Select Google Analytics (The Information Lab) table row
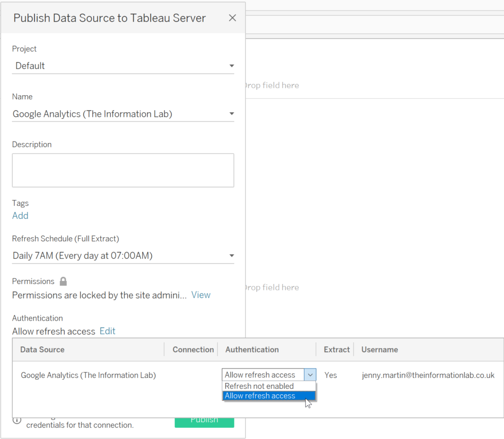This screenshot has width=504, height=439. [x=258, y=375]
